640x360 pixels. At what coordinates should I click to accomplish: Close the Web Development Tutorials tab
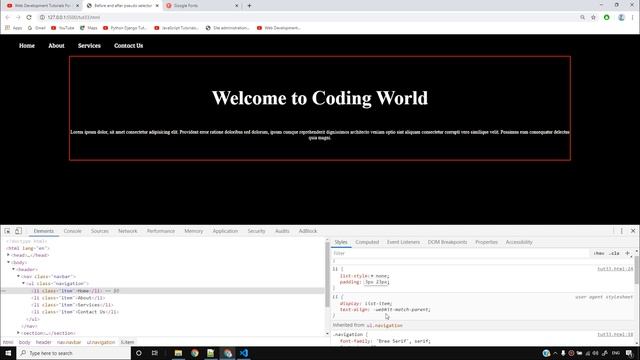(x=78, y=6)
